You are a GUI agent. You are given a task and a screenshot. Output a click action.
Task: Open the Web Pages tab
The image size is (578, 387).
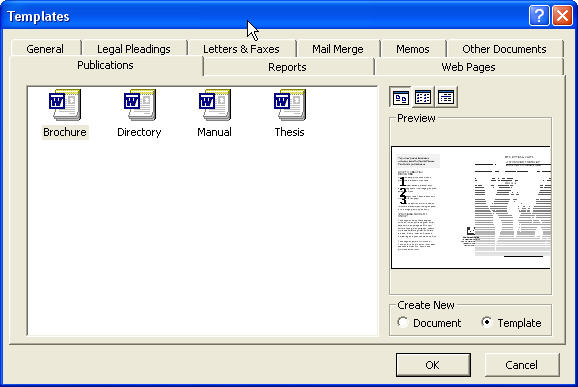coord(468,67)
